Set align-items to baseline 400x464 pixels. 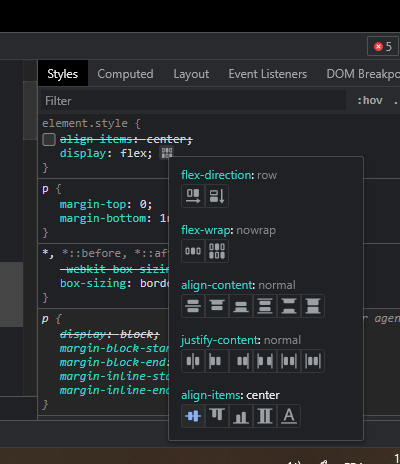coord(289,416)
